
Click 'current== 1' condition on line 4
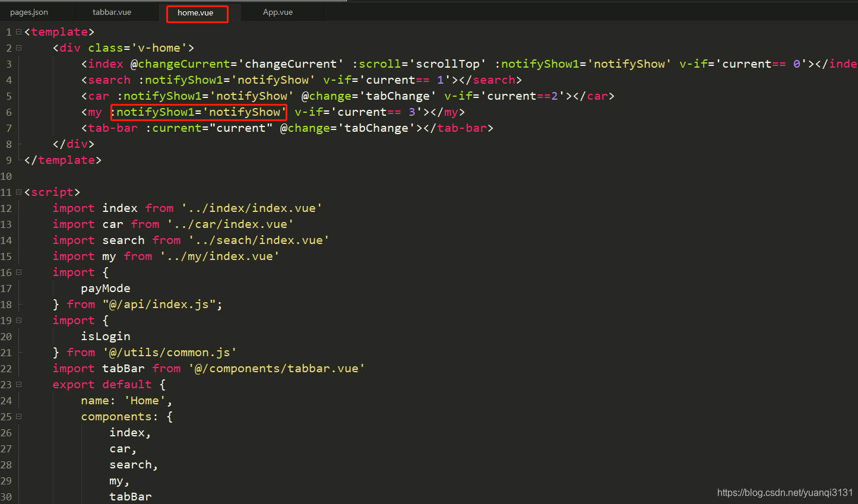coord(405,80)
